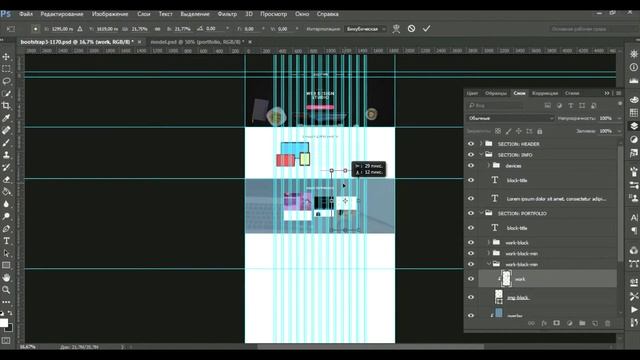
Task: Switch to the second document tab at 50%
Action: pos(197,42)
